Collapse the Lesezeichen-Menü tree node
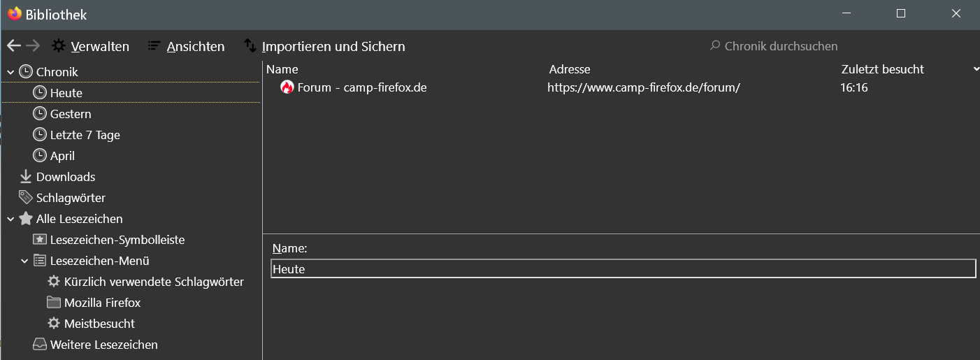 pos(24,261)
